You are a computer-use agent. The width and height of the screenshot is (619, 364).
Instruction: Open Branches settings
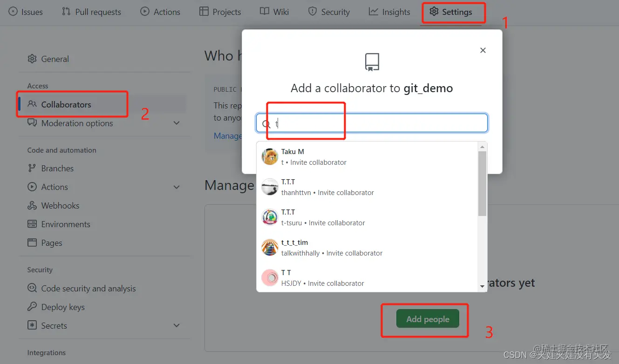point(102,169)
